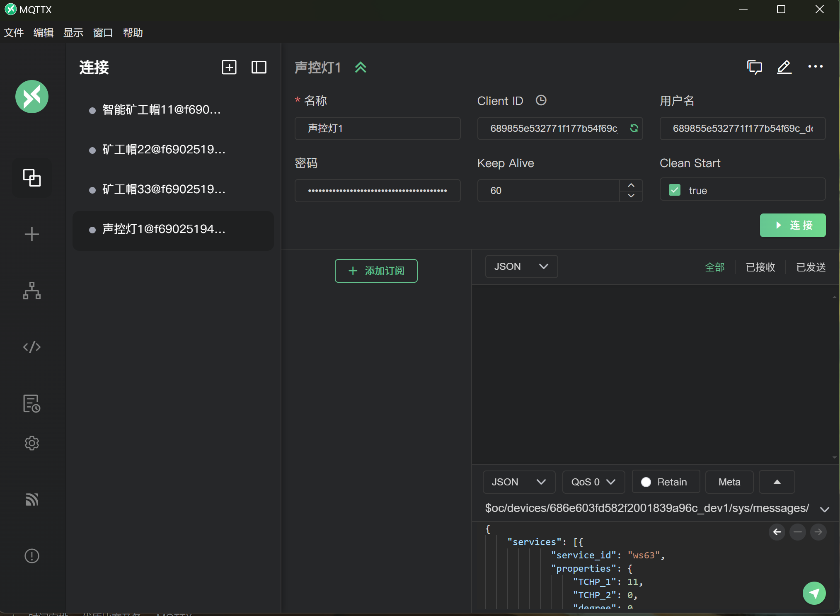Click the middle payload history dash button
The width and height of the screenshot is (840, 616).
pyautogui.click(x=798, y=532)
